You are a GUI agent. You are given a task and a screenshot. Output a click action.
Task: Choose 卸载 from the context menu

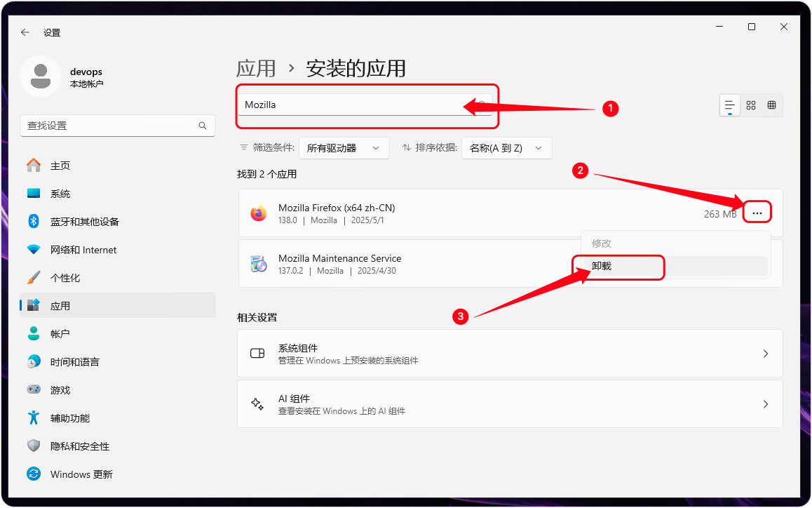[675, 266]
